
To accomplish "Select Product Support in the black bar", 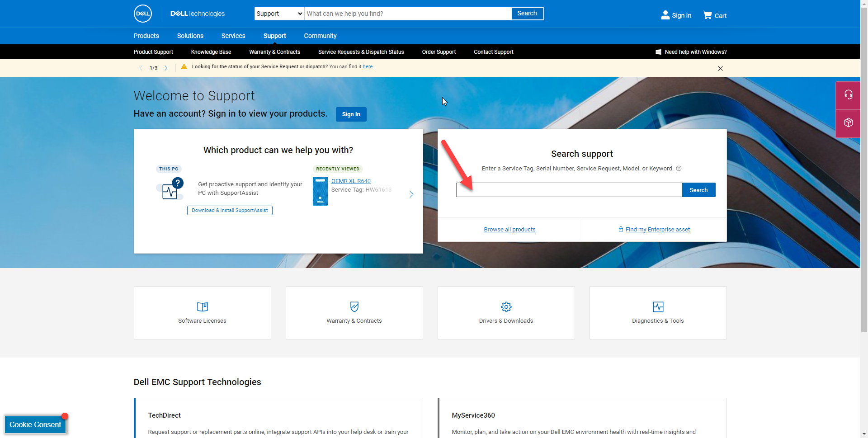I will coord(153,52).
